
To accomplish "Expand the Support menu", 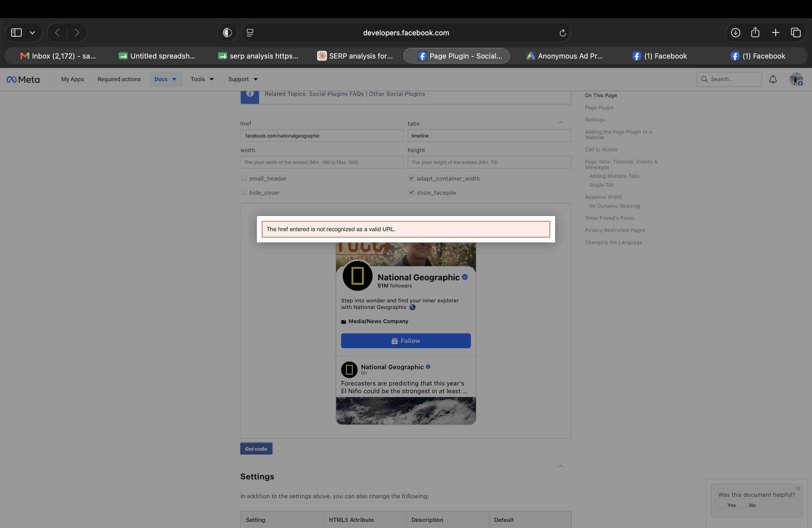I will point(243,79).
